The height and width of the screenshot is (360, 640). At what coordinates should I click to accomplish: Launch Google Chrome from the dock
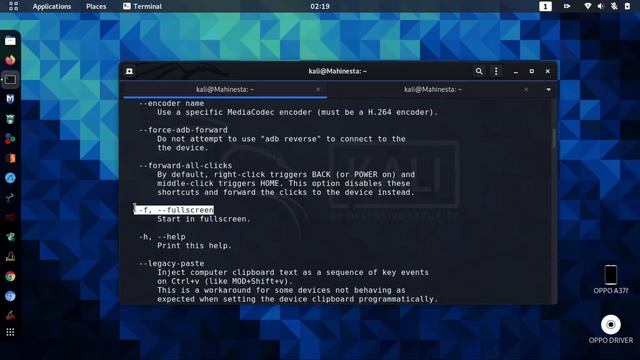tap(10, 276)
